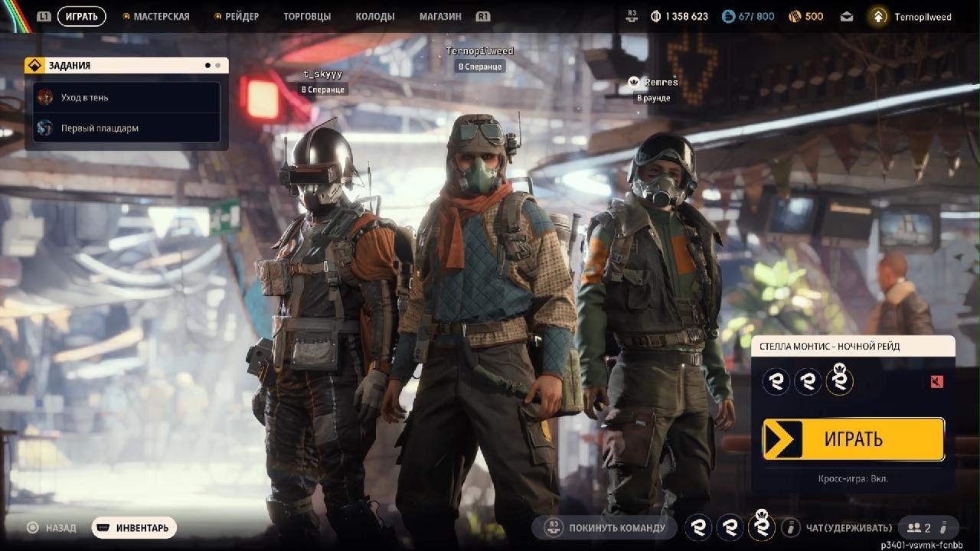Leave the squad via ПОКИНУТЬ КОМАНДУ
This screenshot has width=980, height=551.
[x=605, y=527]
